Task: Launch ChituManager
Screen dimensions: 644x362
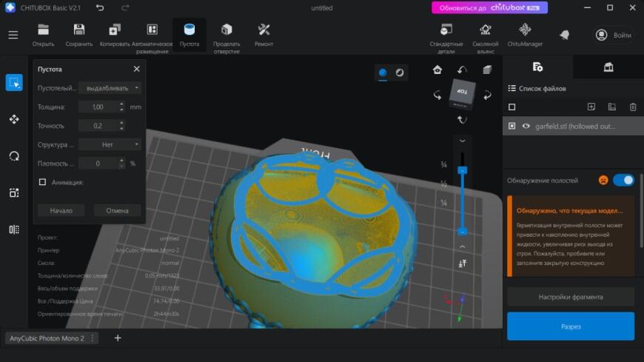Action: click(525, 35)
